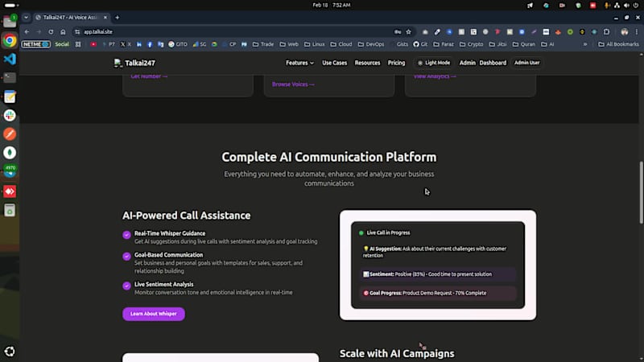Click the Live Sentiment Analysis heading
Viewport: 644px width, 362px height.
click(163, 285)
